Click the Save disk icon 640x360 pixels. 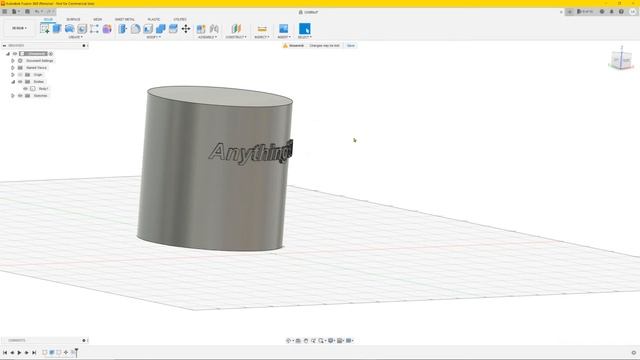coord(27,12)
